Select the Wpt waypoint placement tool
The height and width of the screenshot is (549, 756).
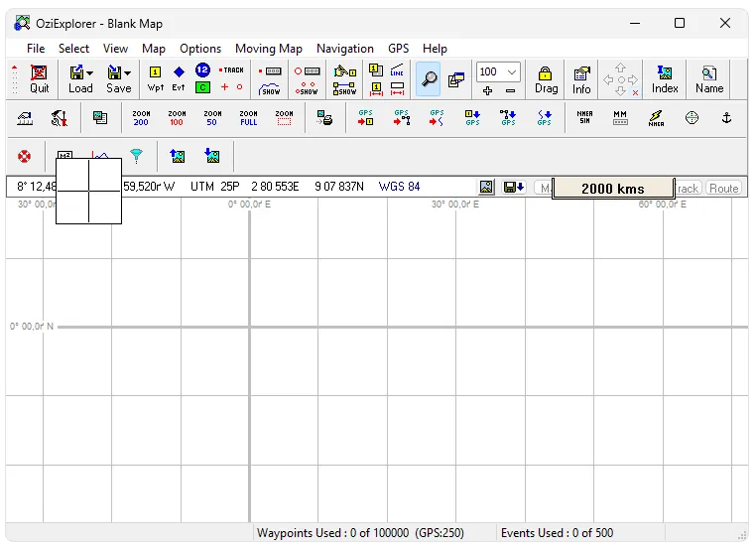[155, 78]
